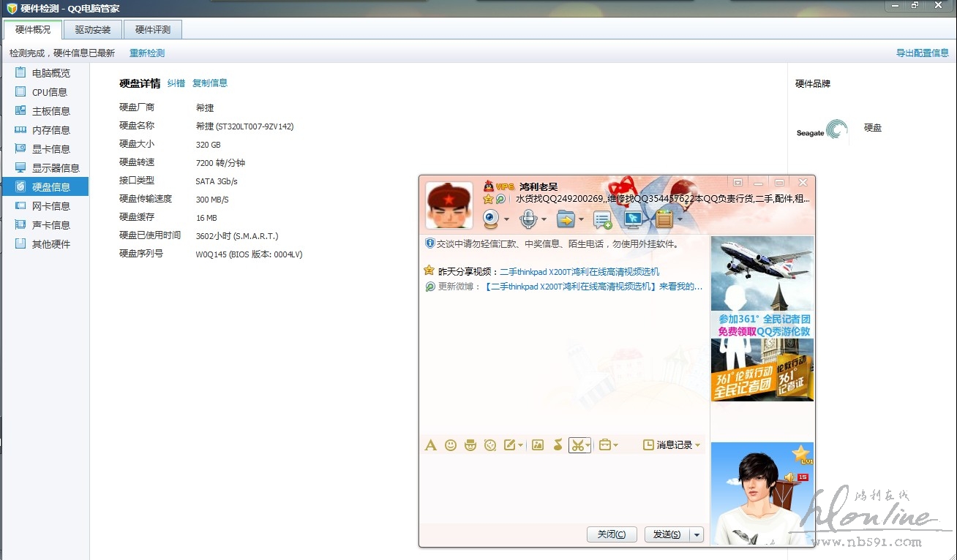Click the briefcase tools icon

[604, 444]
